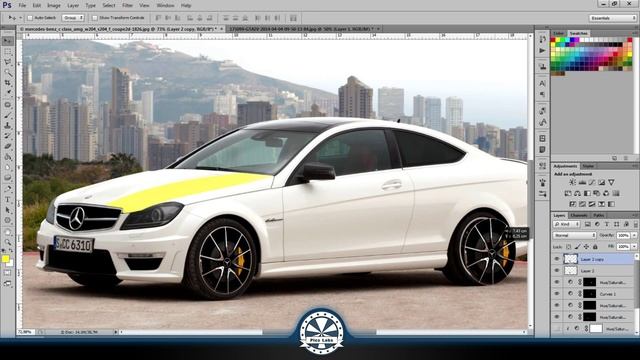Image resolution: width=640 pixels, height=360 pixels.
Task: Open the Swatches panel flyout menu
Action: coord(636,33)
